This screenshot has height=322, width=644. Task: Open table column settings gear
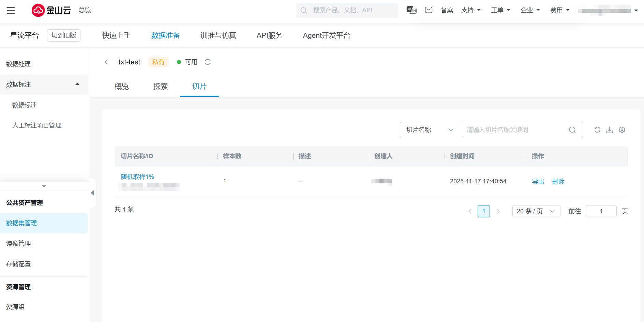[622, 130]
